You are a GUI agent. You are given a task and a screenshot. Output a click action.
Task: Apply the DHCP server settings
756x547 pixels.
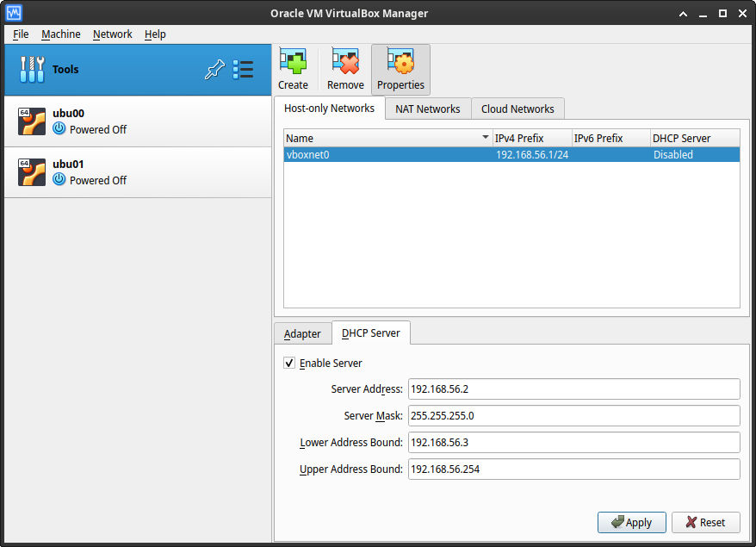[x=631, y=522]
